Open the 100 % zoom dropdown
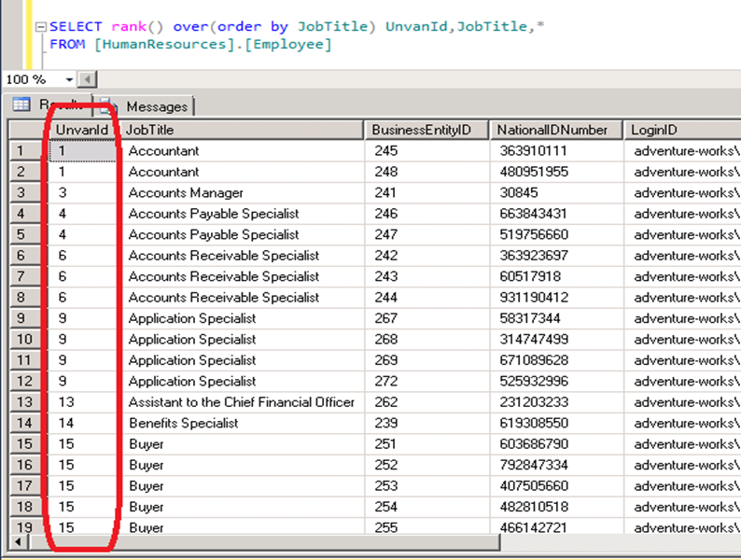The width and height of the screenshot is (741, 560). (x=69, y=79)
